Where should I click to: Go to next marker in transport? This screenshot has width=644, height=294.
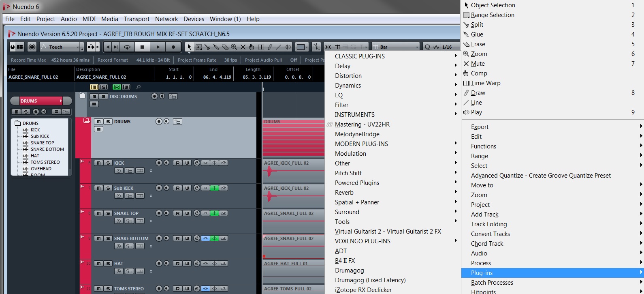click(x=115, y=47)
